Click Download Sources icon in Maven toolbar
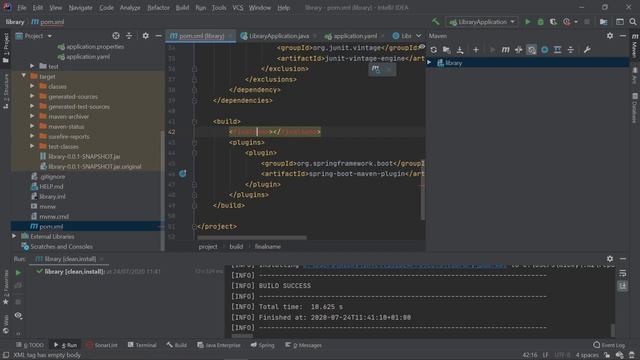 [x=460, y=50]
